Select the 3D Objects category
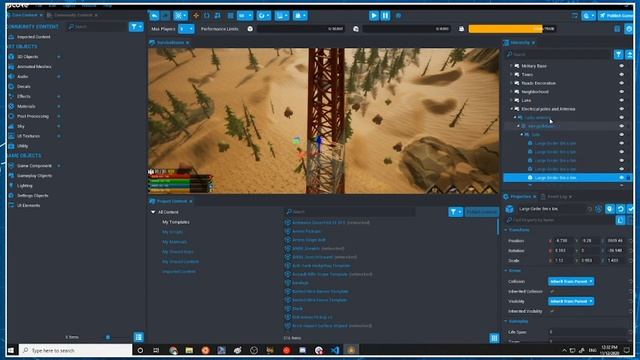Viewport: 640px width, 360px height. 27,57
